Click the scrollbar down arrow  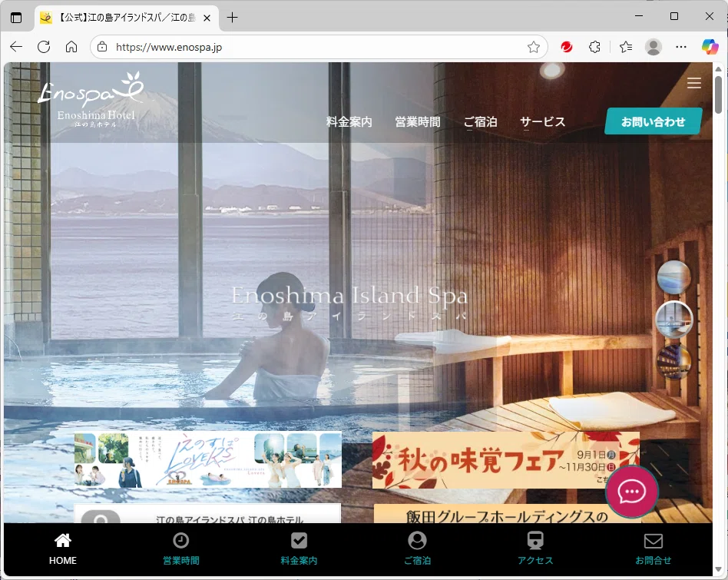(718, 569)
